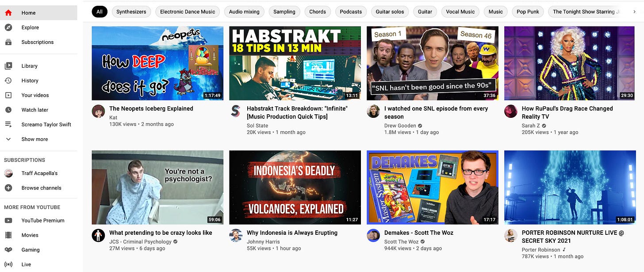Open the Habstrakt 18 Tips thumbnail
Image resolution: width=644 pixels, height=272 pixels.
click(x=295, y=63)
